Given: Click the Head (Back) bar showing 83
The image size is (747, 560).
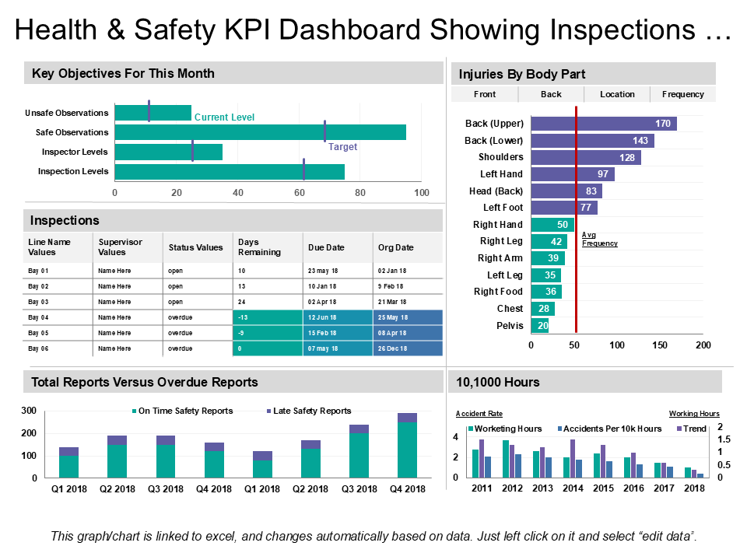Looking at the screenshot, I should coord(566,191).
